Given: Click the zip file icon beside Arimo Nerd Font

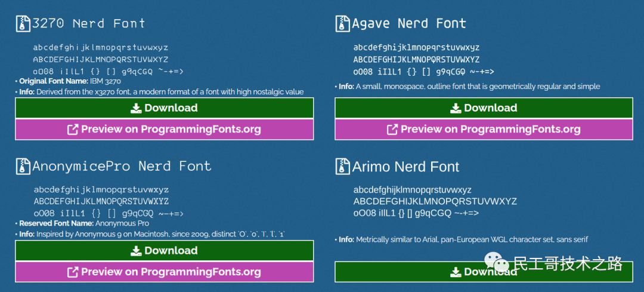Looking at the screenshot, I should coord(342,166).
